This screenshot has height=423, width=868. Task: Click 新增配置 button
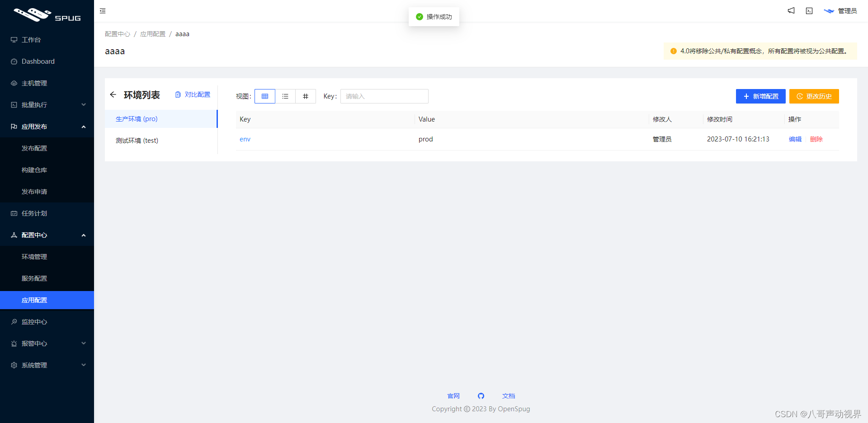[x=761, y=96]
